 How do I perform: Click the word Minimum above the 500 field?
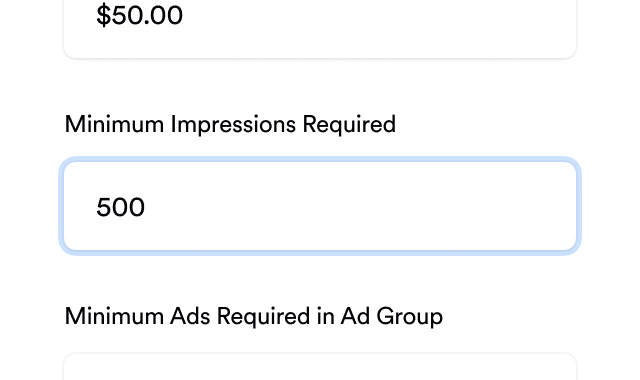pos(114,124)
